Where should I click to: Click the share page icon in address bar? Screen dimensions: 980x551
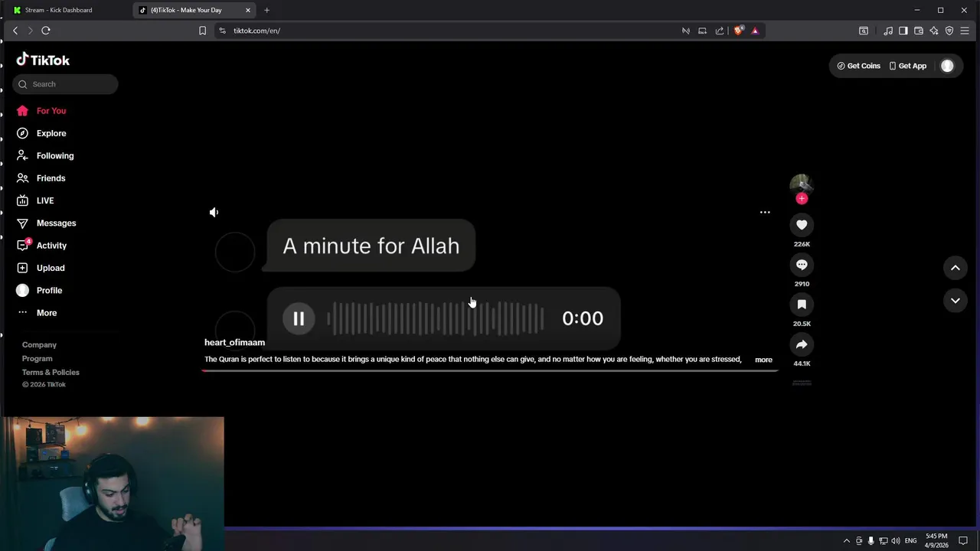pyautogui.click(x=720, y=31)
